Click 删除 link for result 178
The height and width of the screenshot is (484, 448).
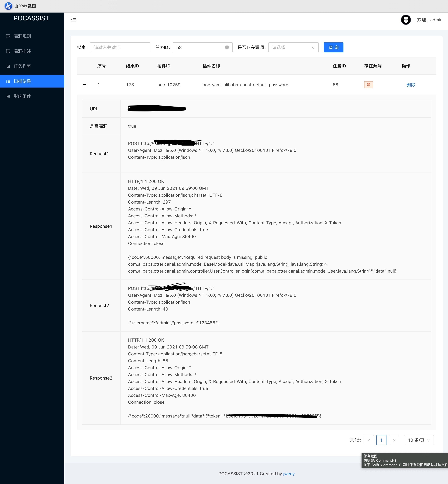tap(411, 85)
